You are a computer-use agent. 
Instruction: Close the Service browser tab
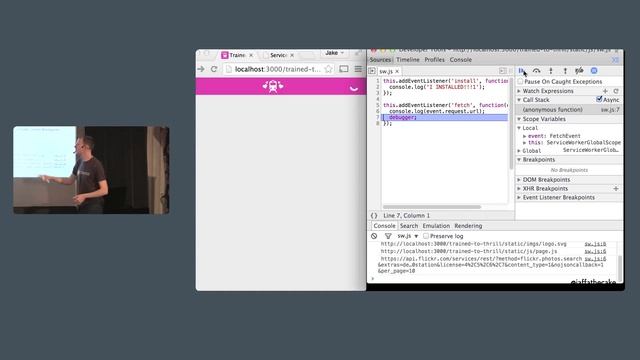tap(292, 55)
